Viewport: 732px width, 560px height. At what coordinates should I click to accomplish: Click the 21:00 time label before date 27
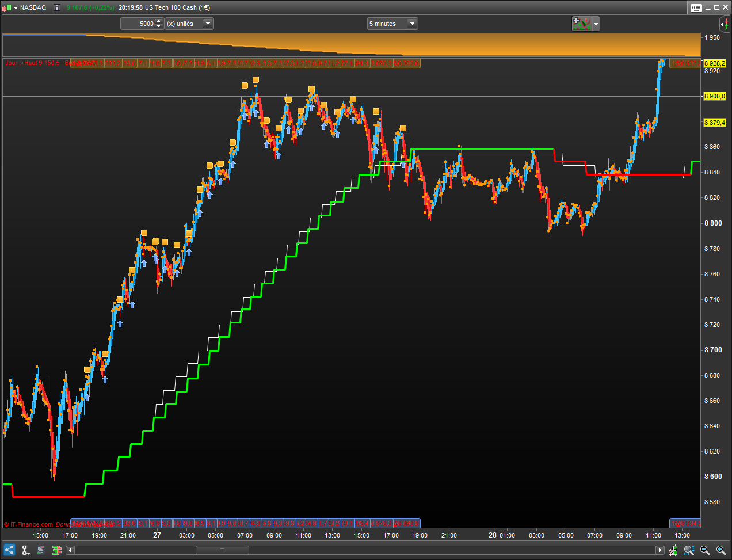coord(128,535)
